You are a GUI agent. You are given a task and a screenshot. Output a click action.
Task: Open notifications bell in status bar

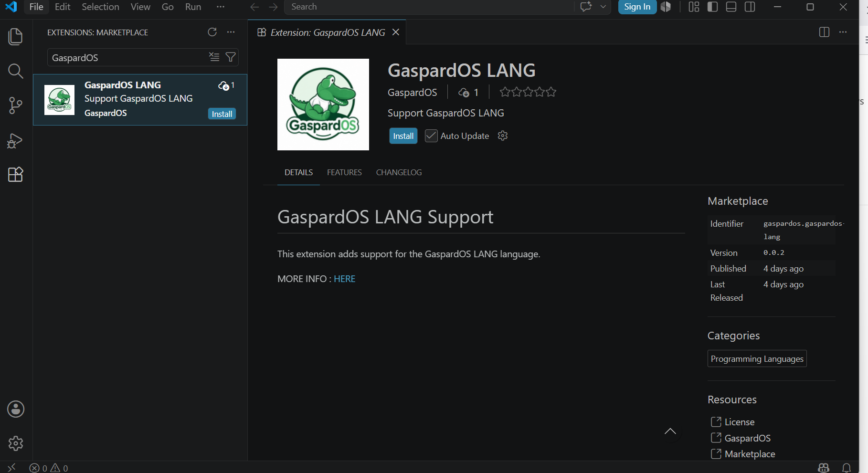(x=847, y=468)
